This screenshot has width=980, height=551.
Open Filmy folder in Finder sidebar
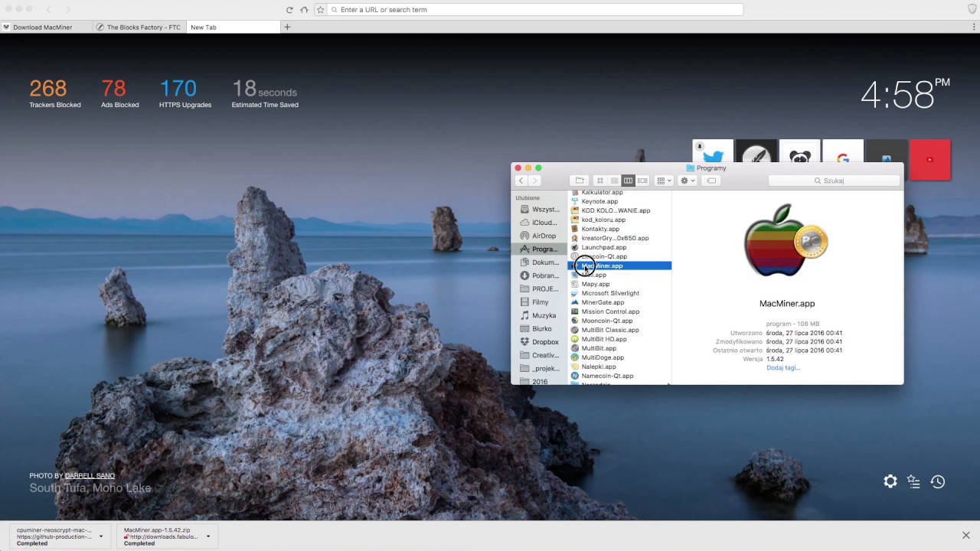(540, 302)
